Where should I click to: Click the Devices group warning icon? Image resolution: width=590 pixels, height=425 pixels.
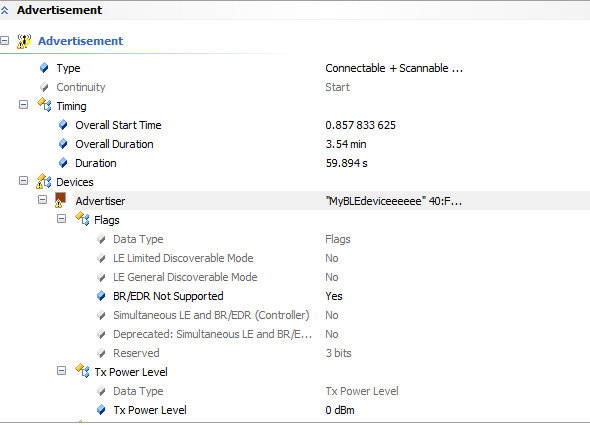pyautogui.click(x=44, y=181)
